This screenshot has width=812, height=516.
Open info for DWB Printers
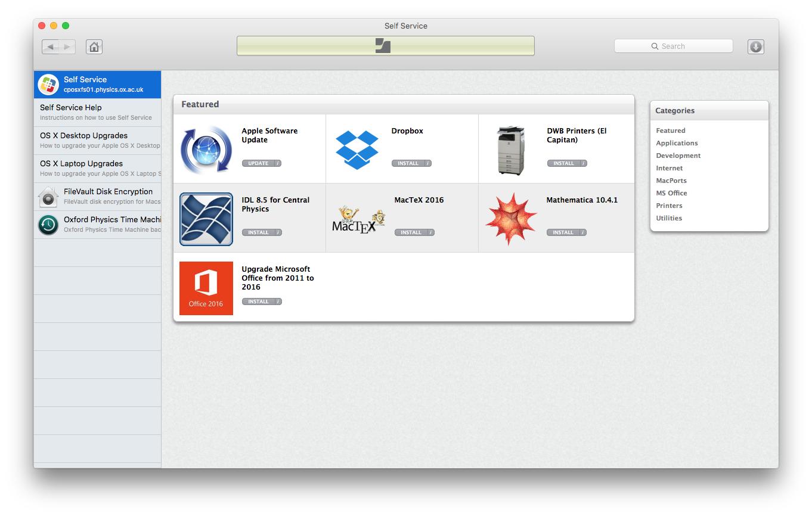coord(583,163)
